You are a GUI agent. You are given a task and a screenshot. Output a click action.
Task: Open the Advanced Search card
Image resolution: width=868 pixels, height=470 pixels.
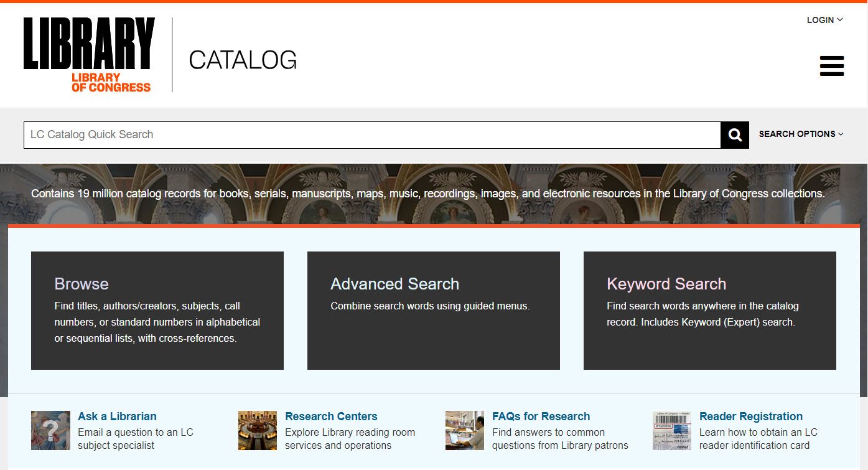coord(434,311)
